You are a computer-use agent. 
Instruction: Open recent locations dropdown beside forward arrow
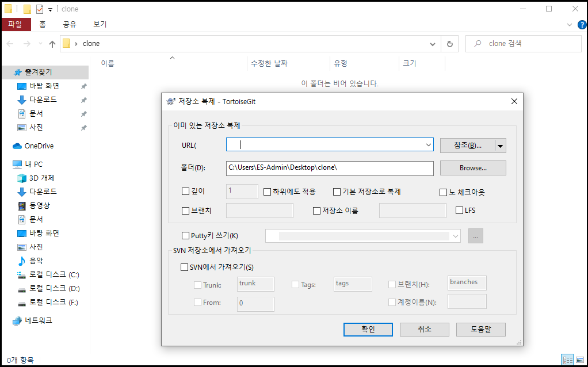pos(40,44)
